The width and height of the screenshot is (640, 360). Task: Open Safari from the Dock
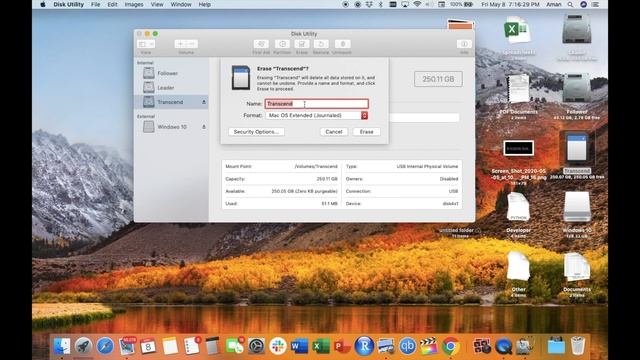tap(105, 346)
